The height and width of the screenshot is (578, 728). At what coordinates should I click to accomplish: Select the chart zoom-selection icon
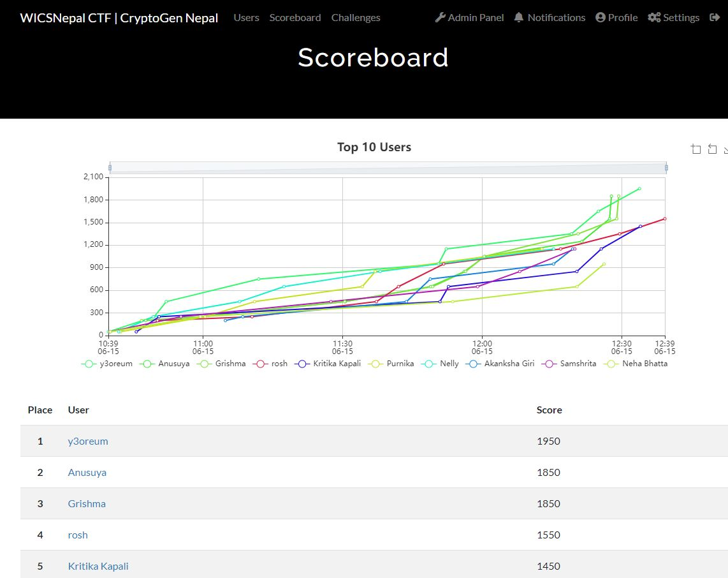[696, 149]
